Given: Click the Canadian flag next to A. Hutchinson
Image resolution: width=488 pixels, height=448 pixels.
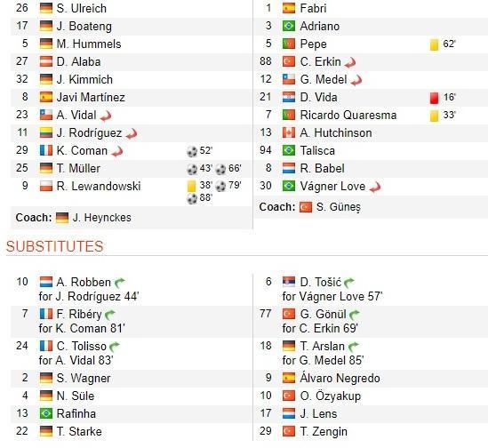Looking at the screenshot, I should point(289,133).
